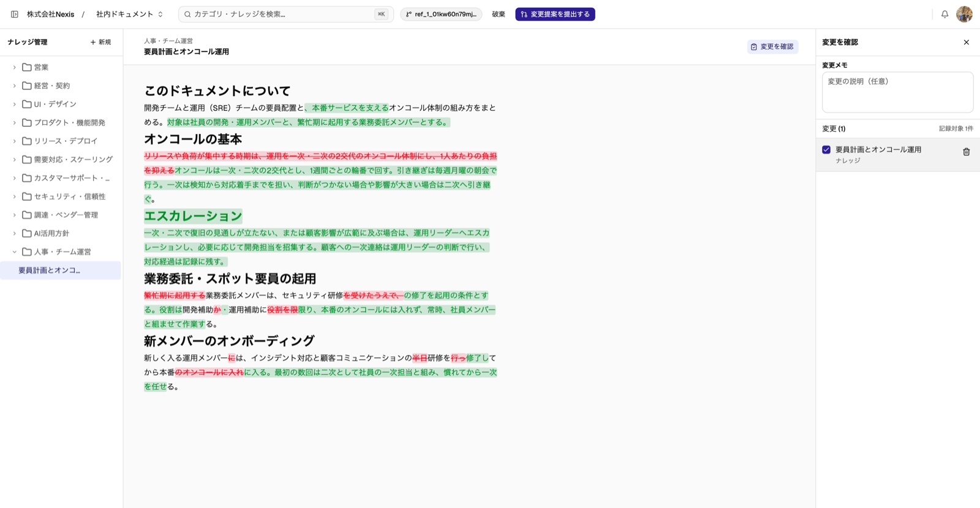The image size is (980, 508).
Task: Click the セキュリティ・信頼性 folder icon
Action: [x=27, y=196]
